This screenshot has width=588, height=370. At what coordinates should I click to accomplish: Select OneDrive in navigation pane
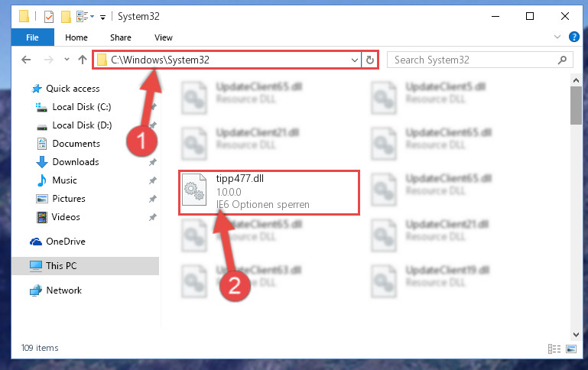tap(66, 242)
